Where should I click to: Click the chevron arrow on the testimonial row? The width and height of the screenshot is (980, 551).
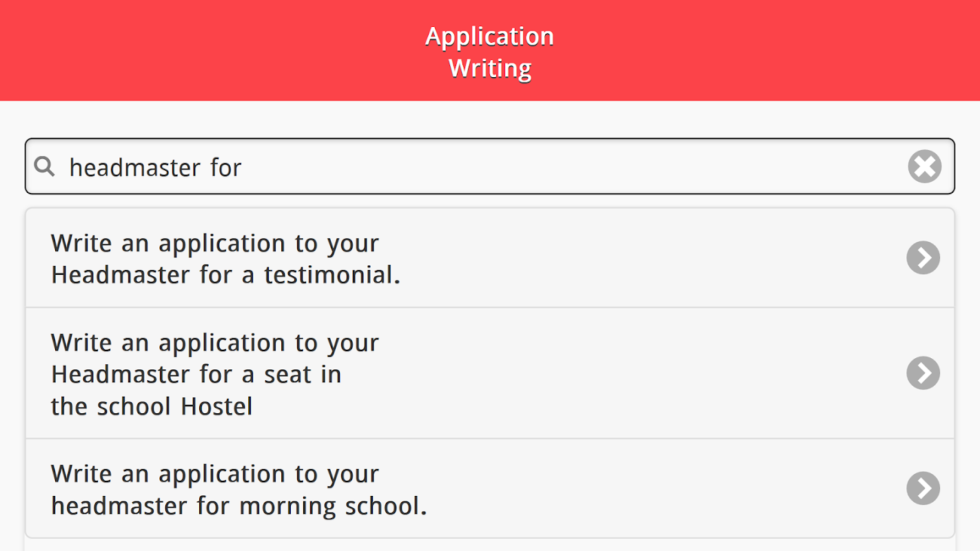tap(923, 258)
